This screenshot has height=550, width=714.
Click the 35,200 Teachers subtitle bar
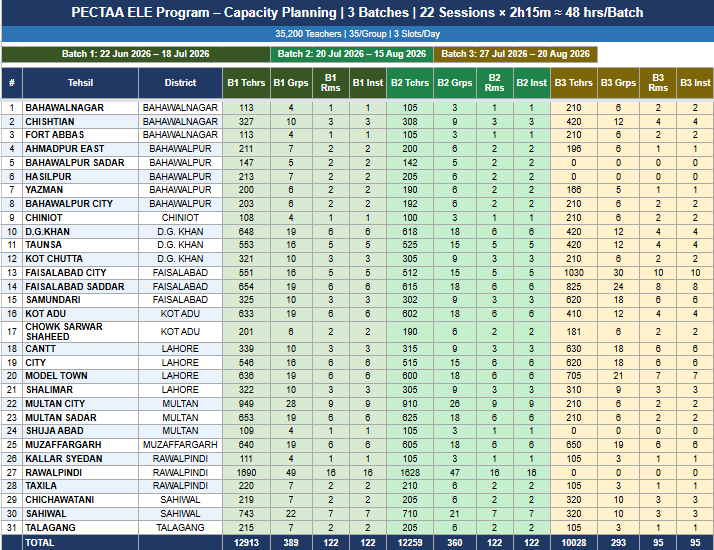tap(357, 34)
